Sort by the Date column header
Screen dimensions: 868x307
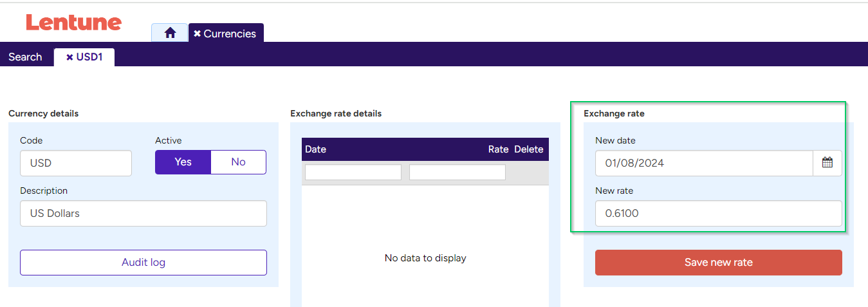(315, 149)
